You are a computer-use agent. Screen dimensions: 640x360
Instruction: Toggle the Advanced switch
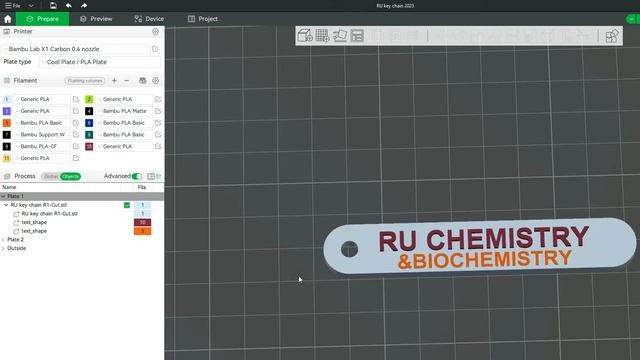tap(137, 176)
